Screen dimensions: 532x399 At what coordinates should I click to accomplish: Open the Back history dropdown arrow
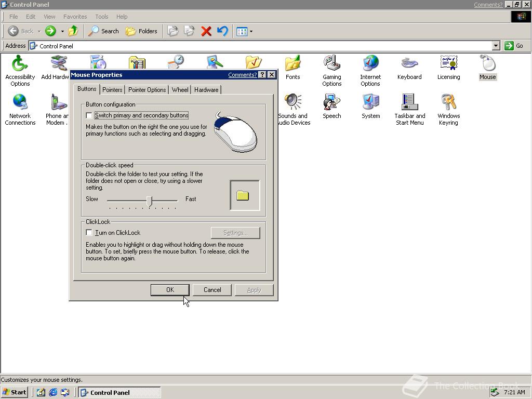point(39,32)
